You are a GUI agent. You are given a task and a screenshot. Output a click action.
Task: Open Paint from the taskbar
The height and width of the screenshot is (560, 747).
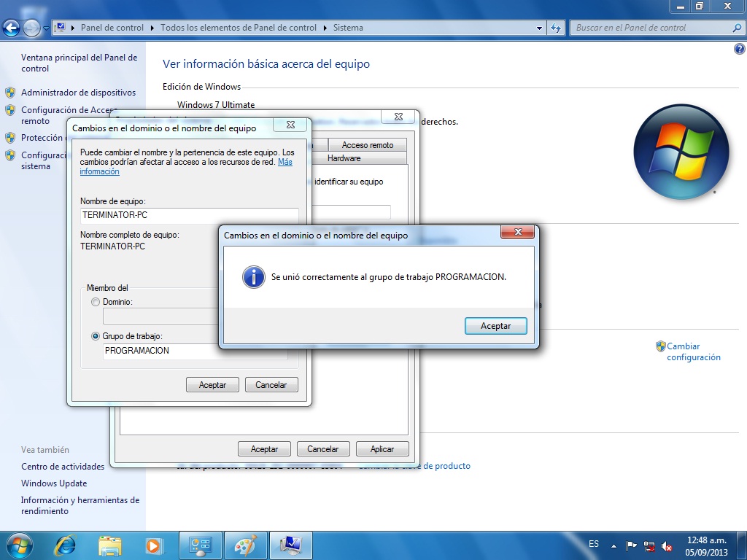[245, 545]
